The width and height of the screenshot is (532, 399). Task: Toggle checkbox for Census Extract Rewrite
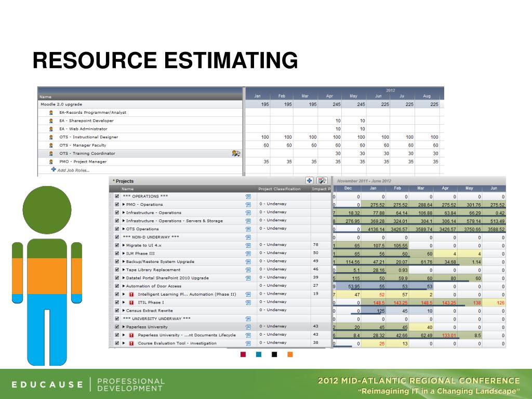pyautogui.click(x=117, y=310)
